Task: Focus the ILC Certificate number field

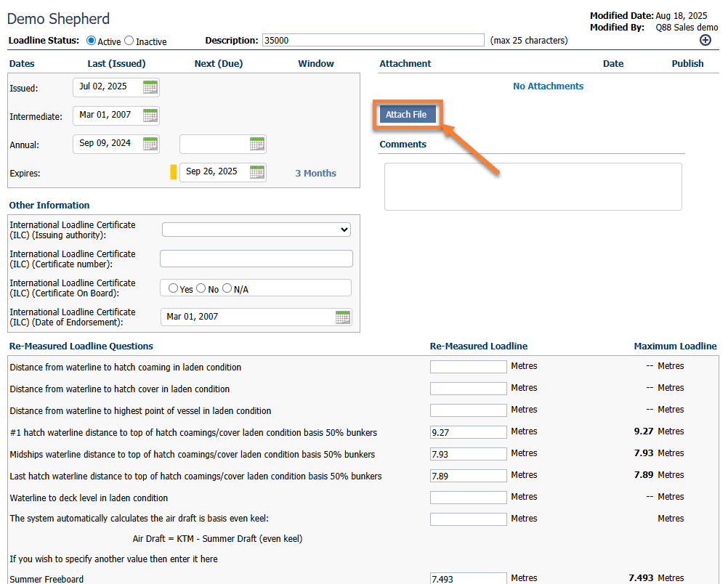Action: coord(256,259)
